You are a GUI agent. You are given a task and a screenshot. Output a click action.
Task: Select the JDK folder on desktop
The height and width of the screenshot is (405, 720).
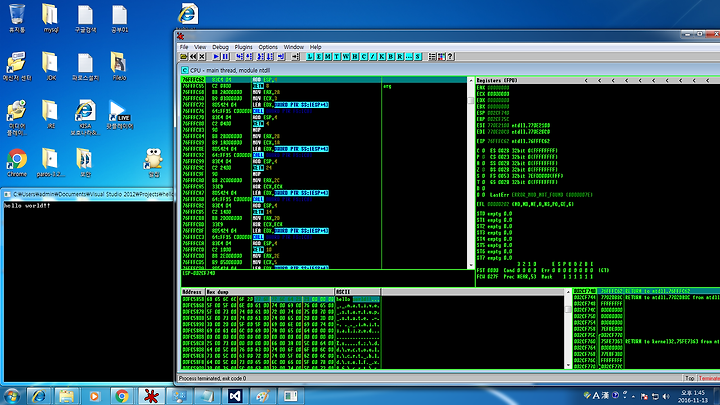pyautogui.click(x=51, y=67)
